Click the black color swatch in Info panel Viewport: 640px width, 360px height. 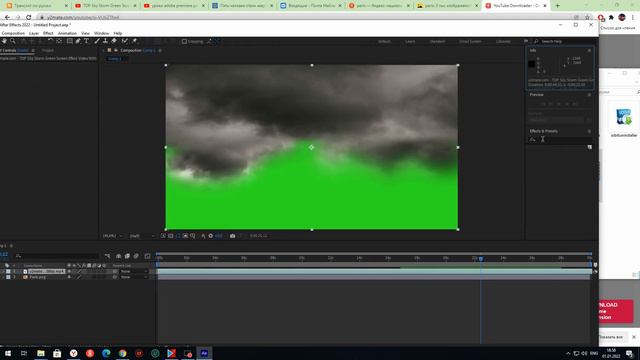click(x=531, y=64)
